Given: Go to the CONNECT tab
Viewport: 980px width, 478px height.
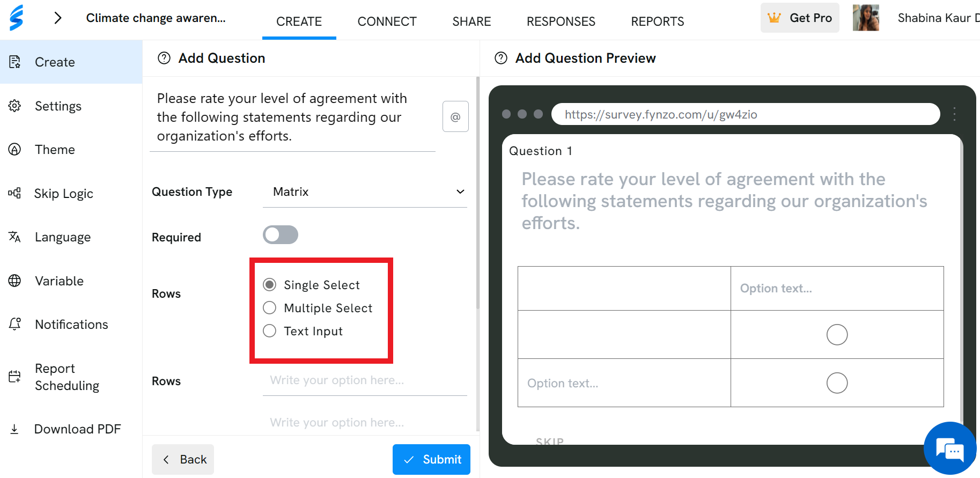Looking at the screenshot, I should [387, 21].
